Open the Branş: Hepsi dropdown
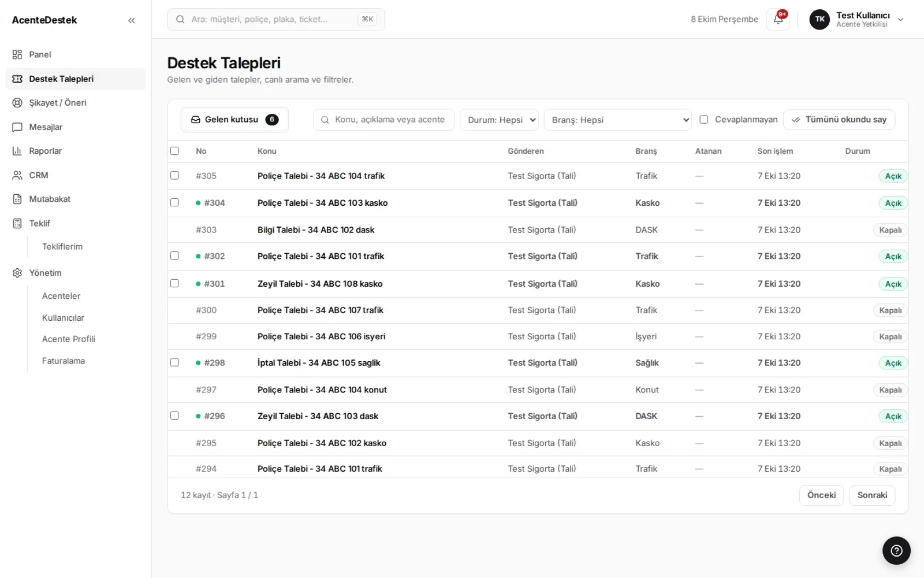The height and width of the screenshot is (578, 924). click(617, 120)
